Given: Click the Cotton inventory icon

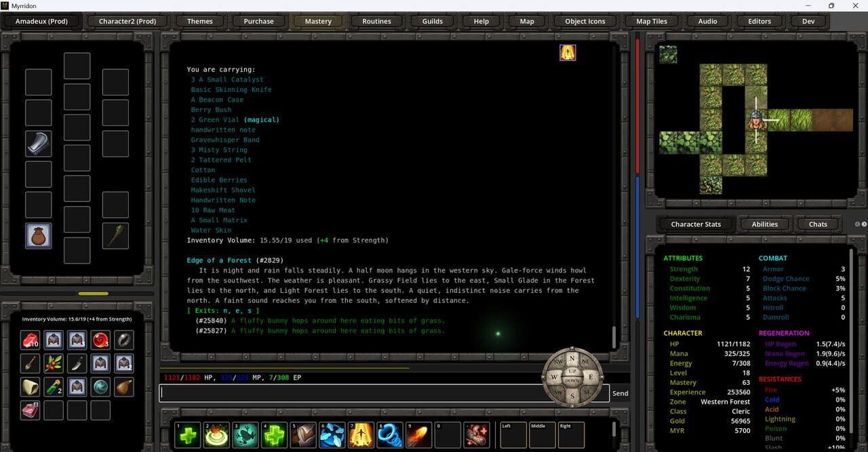Looking at the screenshot, I should [31, 387].
